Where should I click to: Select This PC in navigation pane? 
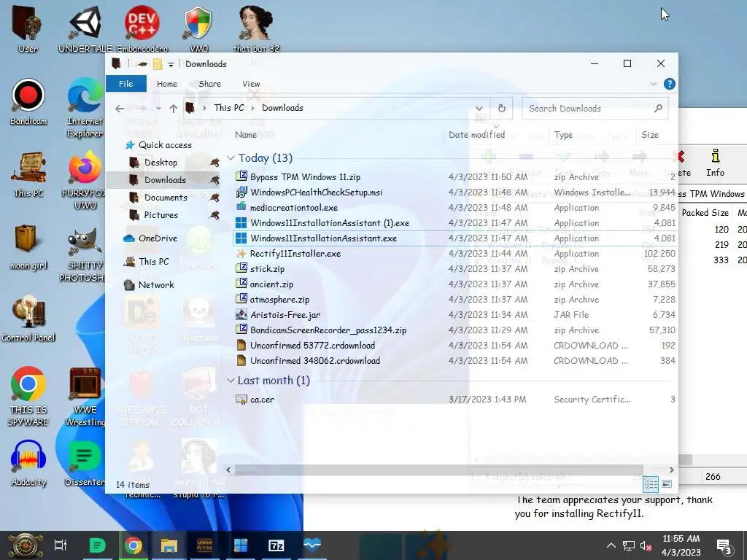point(153,262)
